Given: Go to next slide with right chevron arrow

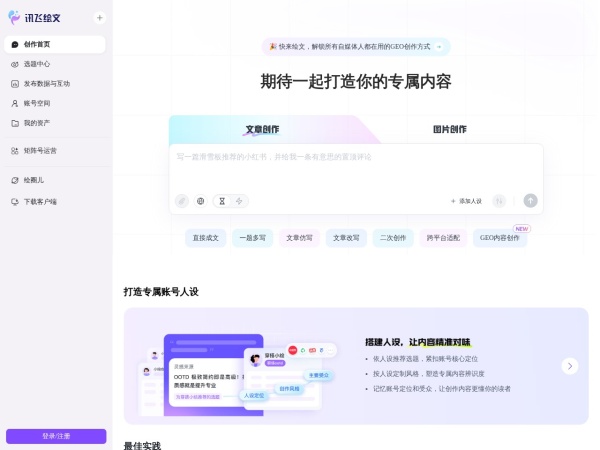Looking at the screenshot, I should (x=569, y=366).
